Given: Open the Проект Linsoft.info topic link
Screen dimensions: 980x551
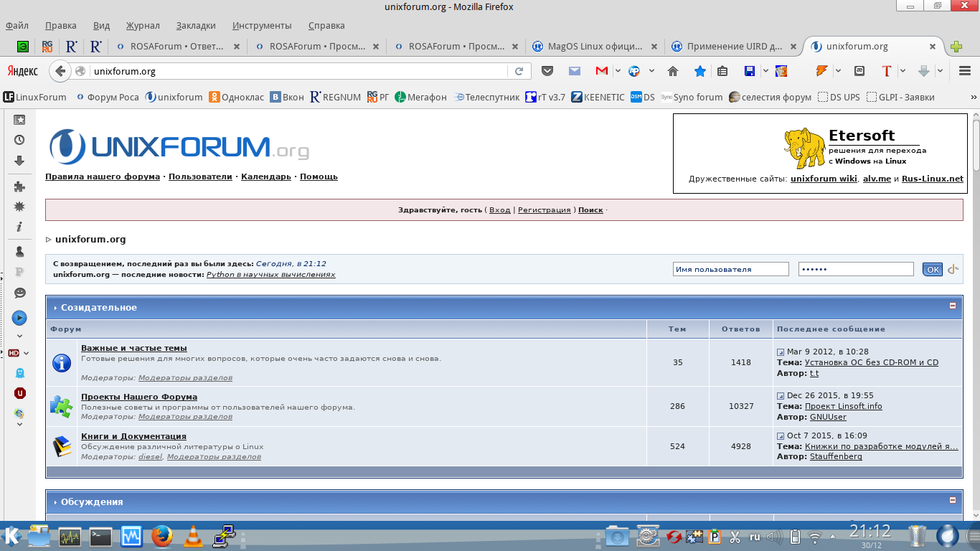Looking at the screenshot, I should point(844,406).
